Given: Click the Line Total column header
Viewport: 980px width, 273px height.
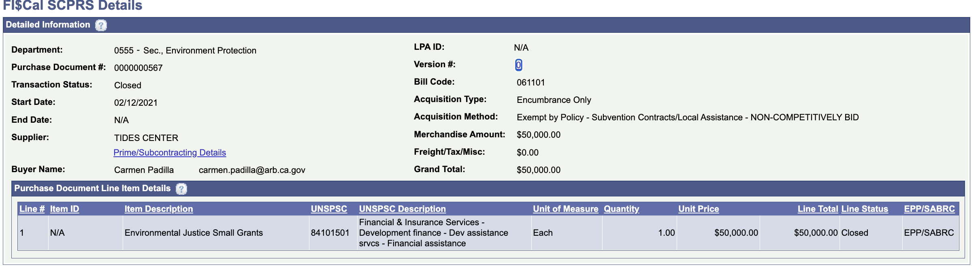Looking at the screenshot, I should click(818, 209).
